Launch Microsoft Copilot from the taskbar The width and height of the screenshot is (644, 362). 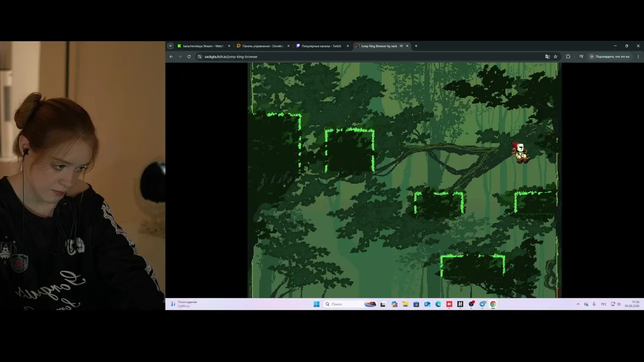[x=394, y=304]
